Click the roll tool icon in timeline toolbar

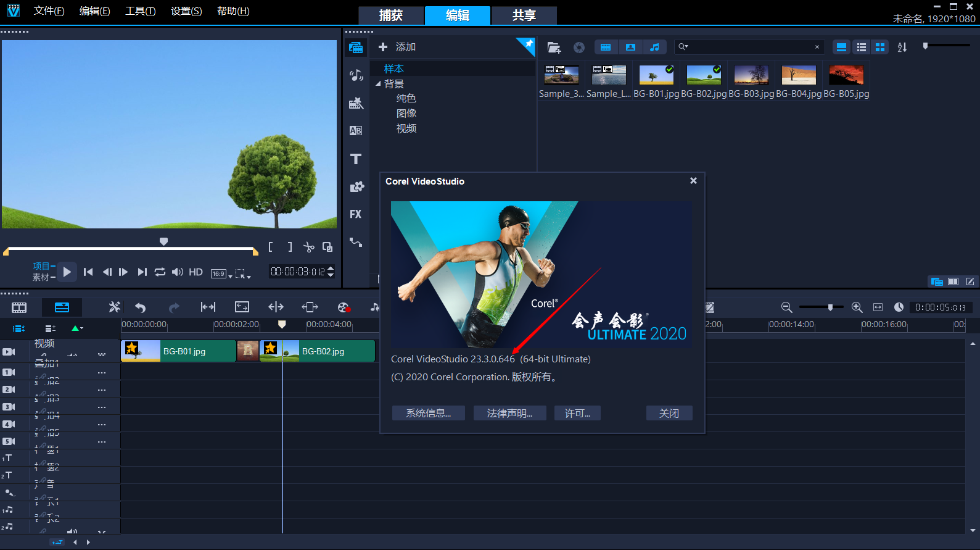coord(276,307)
